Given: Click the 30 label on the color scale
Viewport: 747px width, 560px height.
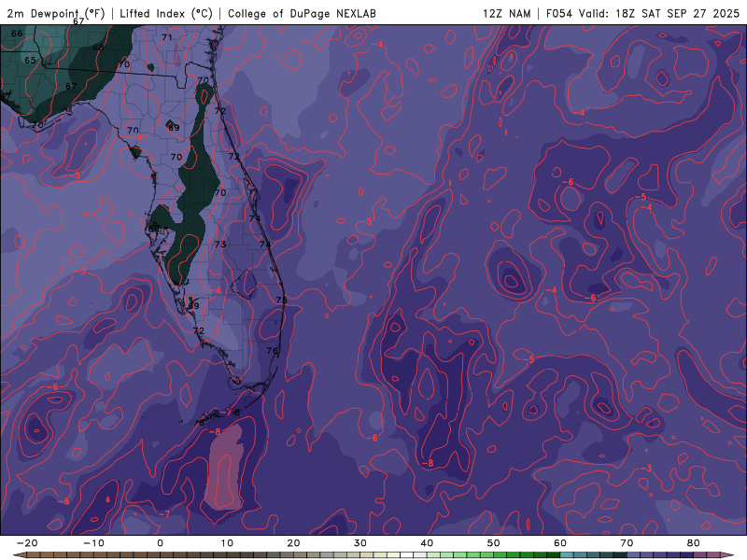Looking at the screenshot, I should (x=360, y=543).
